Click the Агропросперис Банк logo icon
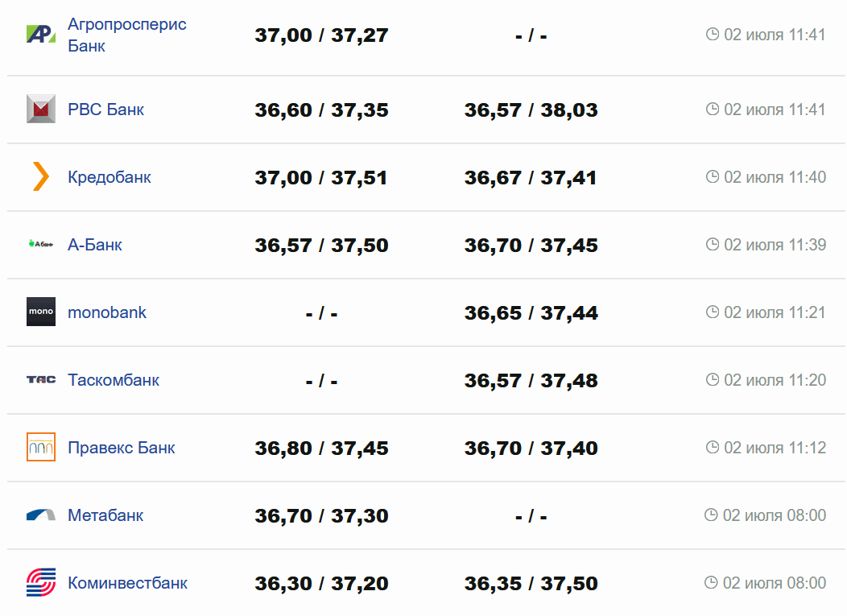The width and height of the screenshot is (847, 616). (40, 34)
